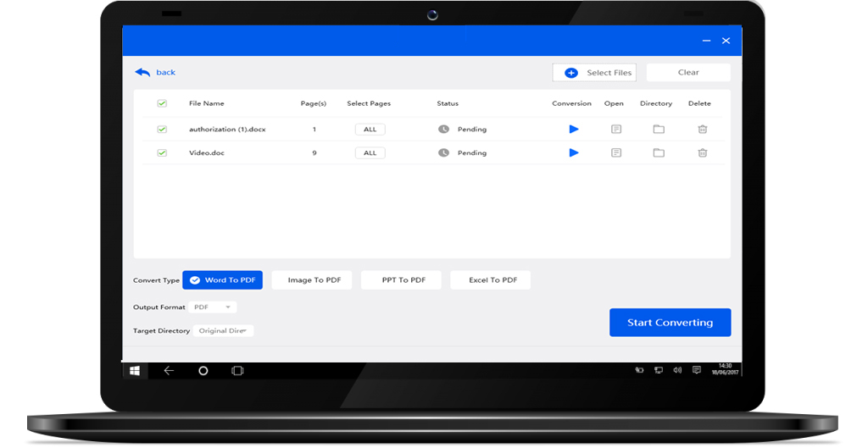Click the Page(s) column header
The width and height of the screenshot is (868, 448).
pos(314,103)
